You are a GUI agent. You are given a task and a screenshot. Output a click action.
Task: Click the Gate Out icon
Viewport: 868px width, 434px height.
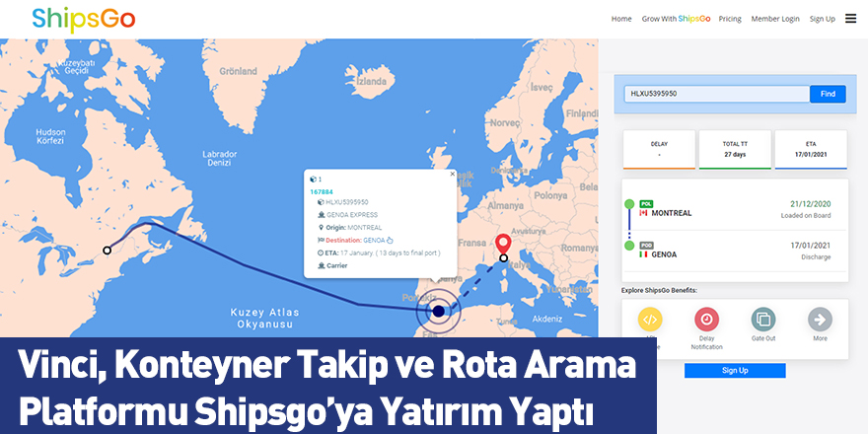point(763,320)
